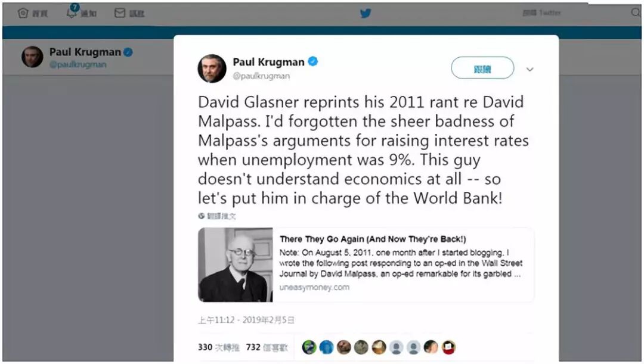Open uneasymoney.com link
The image size is (644, 364).
[314, 287]
